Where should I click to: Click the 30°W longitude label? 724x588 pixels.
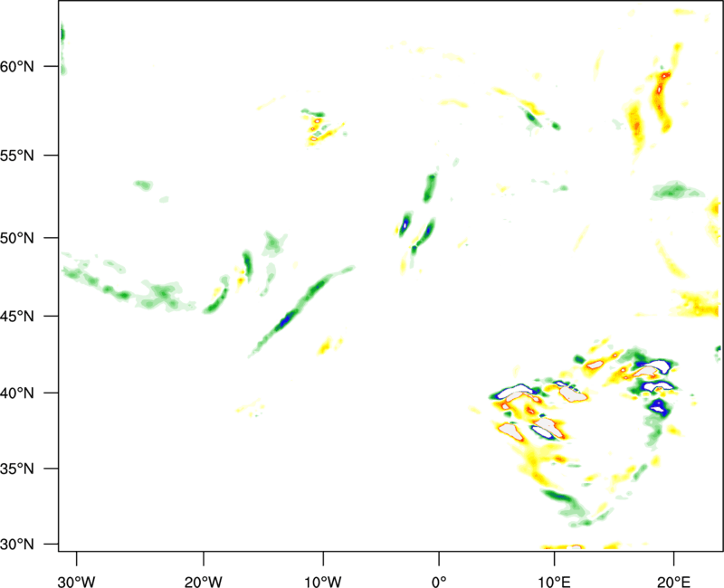77,582
